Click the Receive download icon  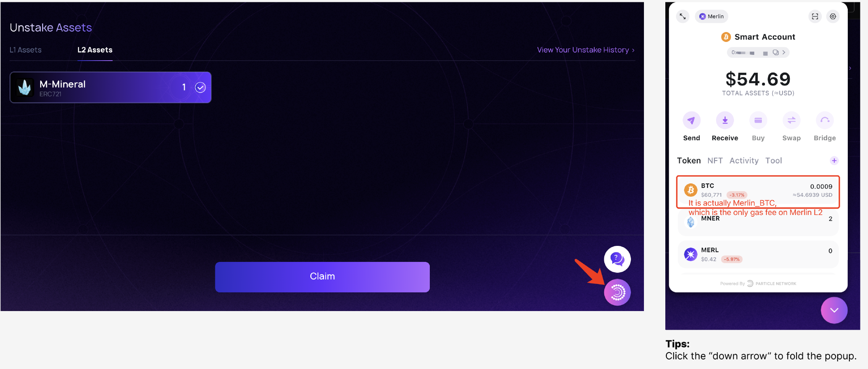(724, 120)
